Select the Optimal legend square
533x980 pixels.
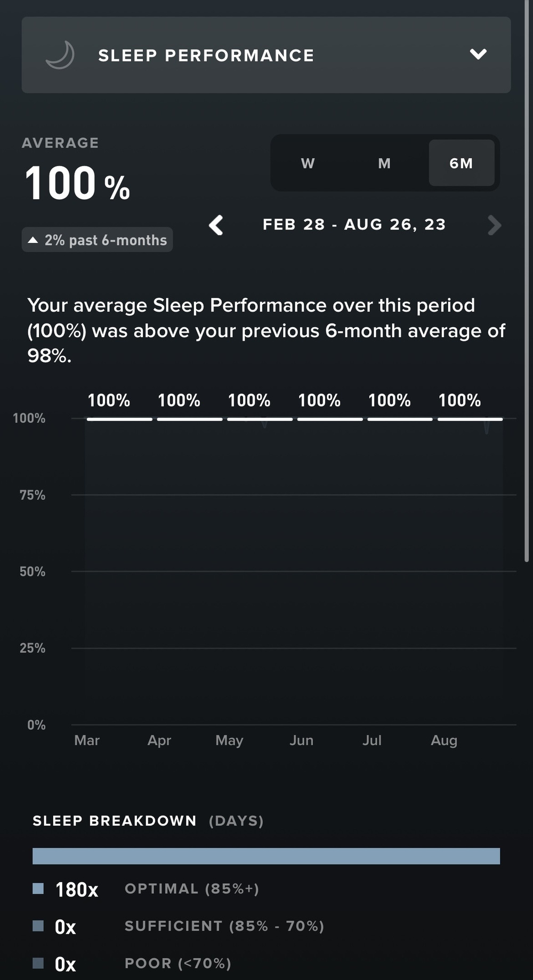click(x=38, y=888)
